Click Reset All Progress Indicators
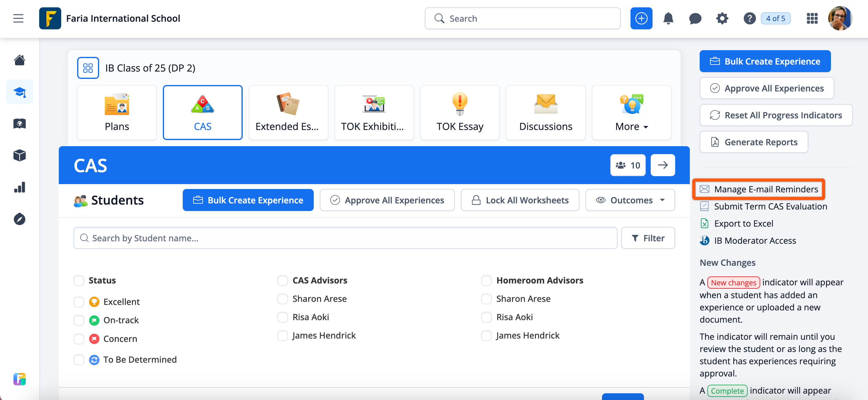 (x=776, y=115)
